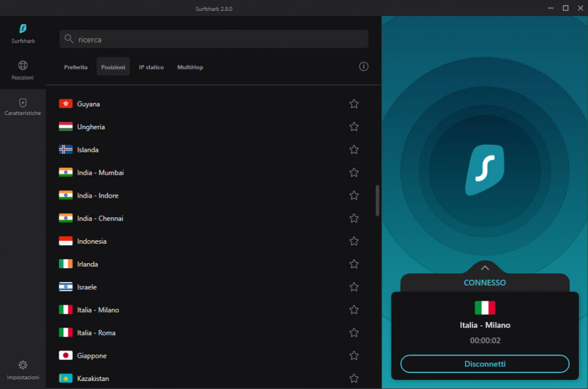
Task: Click the Disconnetti button
Action: coord(485,364)
